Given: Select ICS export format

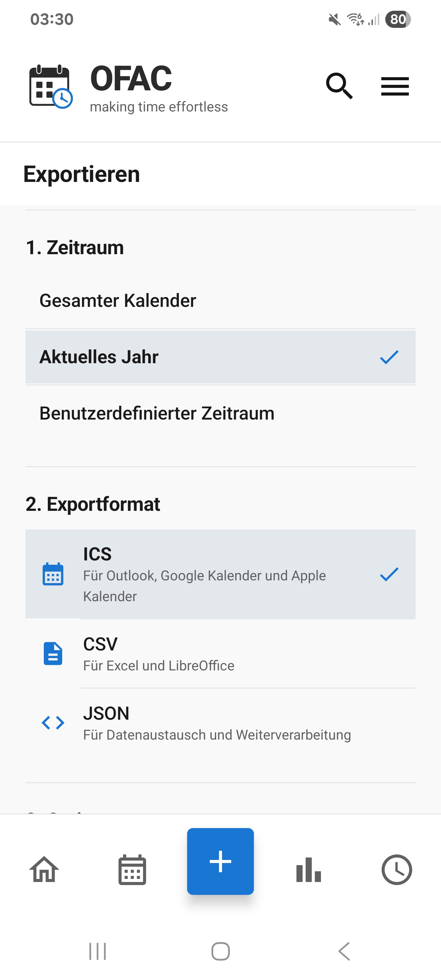Looking at the screenshot, I should (x=220, y=574).
